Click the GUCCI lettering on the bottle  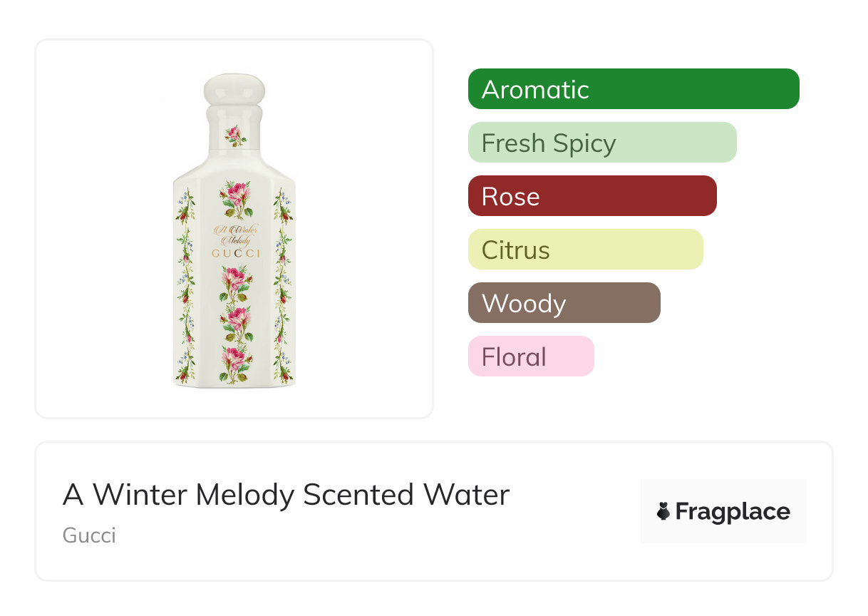point(234,253)
